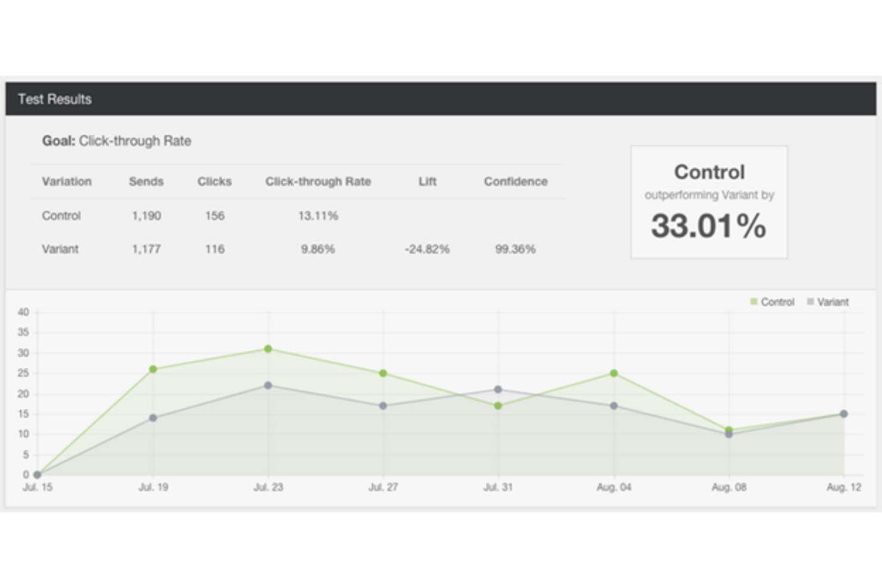Toggle the Control series legend swatch

coord(753,302)
